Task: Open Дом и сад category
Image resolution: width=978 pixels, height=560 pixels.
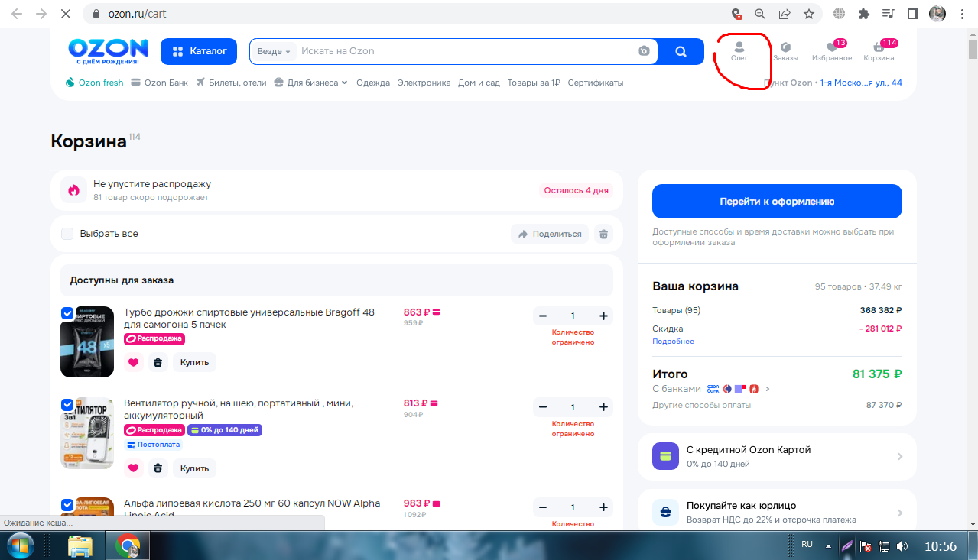Action: (x=479, y=83)
